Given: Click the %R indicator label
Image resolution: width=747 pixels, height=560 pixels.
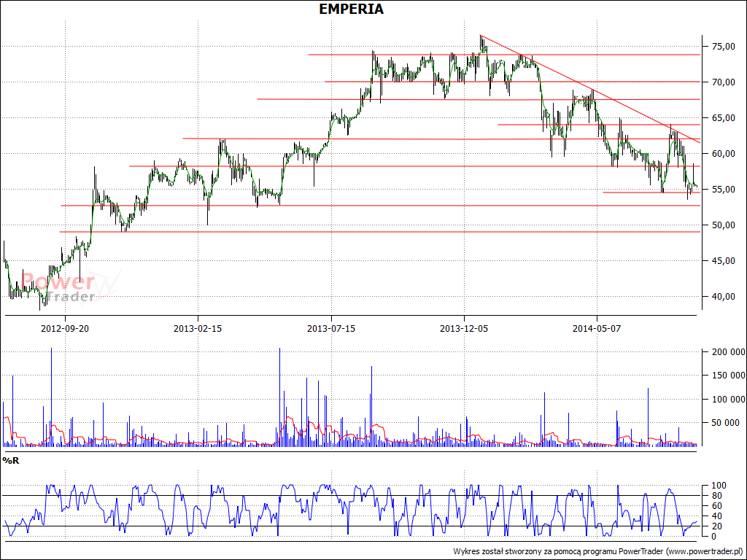Looking at the screenshot, I should coord(11,461).
